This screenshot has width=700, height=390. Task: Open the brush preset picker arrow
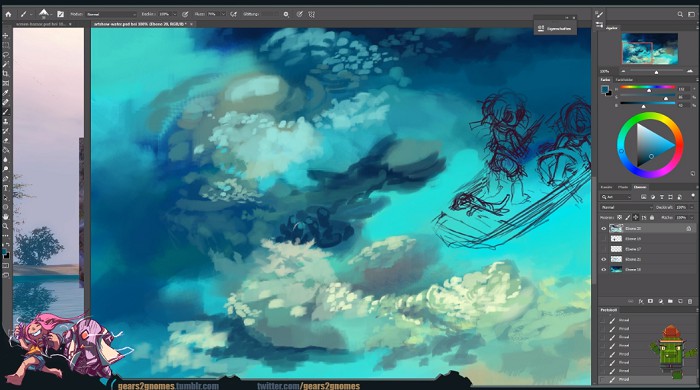tap(52, 15)
